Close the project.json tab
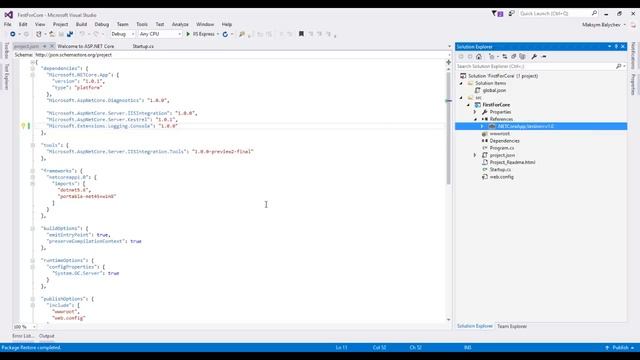 click(x=51, y=46)
